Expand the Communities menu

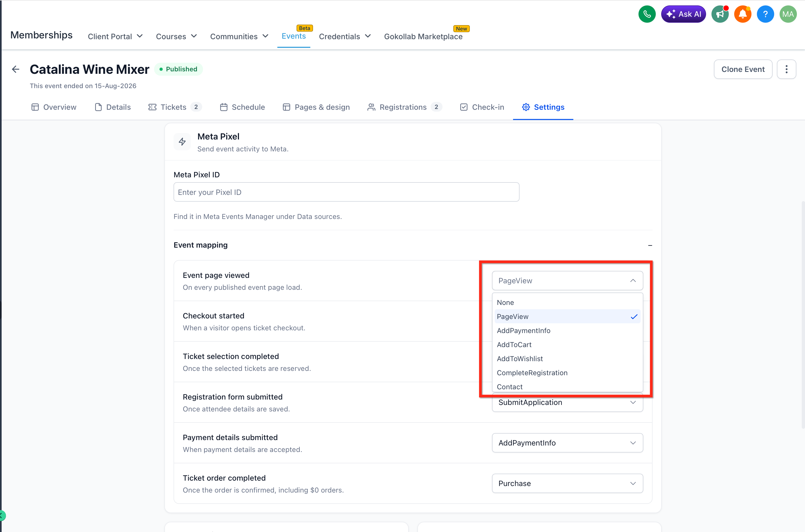tap(239, 36)
